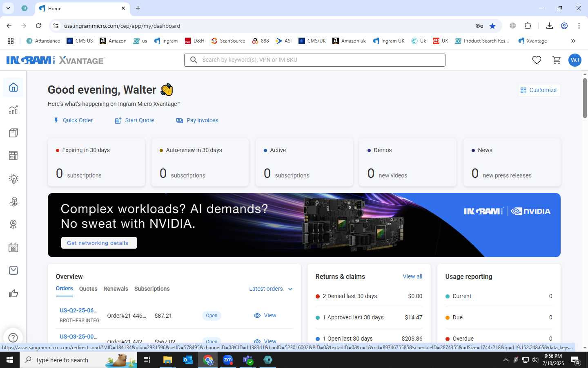The image size is (588, 368).
Task: Expand the Latest orders dropdown
Action: 271,289
